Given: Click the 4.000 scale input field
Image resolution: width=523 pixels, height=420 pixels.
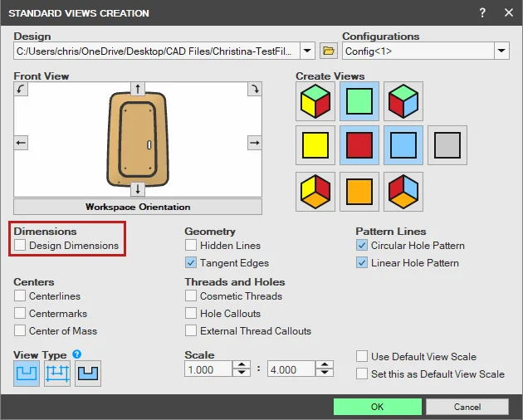Looking at the screenshot, I should 291,369.
